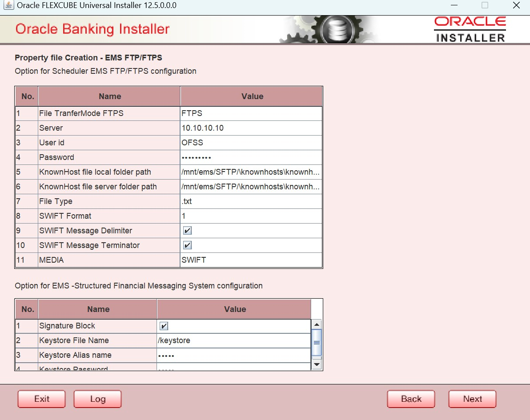Edit the MEDIA value SWIFT
The width and height of the screenshot is (530, 420).
click(x=251, y=260)
